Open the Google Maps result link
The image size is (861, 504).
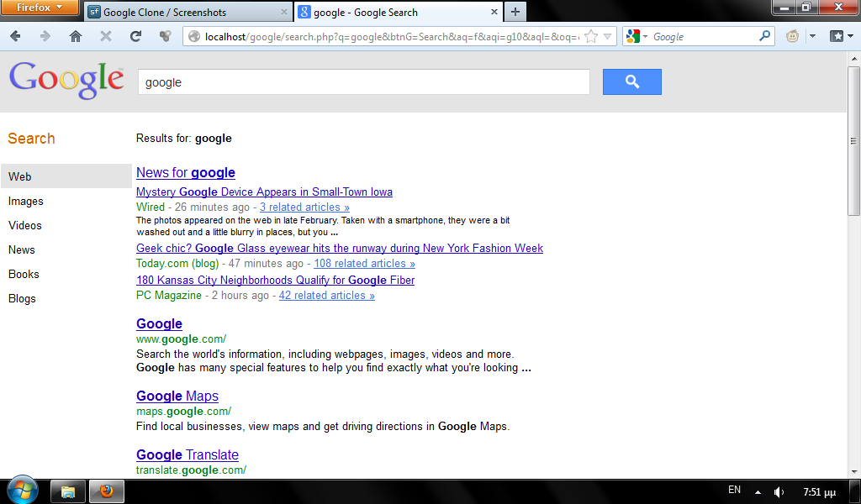click(x=177, y=396)
